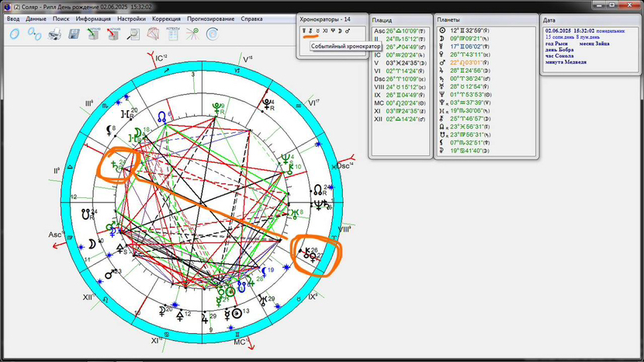
Task: Click the VIII house row 24°15'12"
Action: (400, 87)
